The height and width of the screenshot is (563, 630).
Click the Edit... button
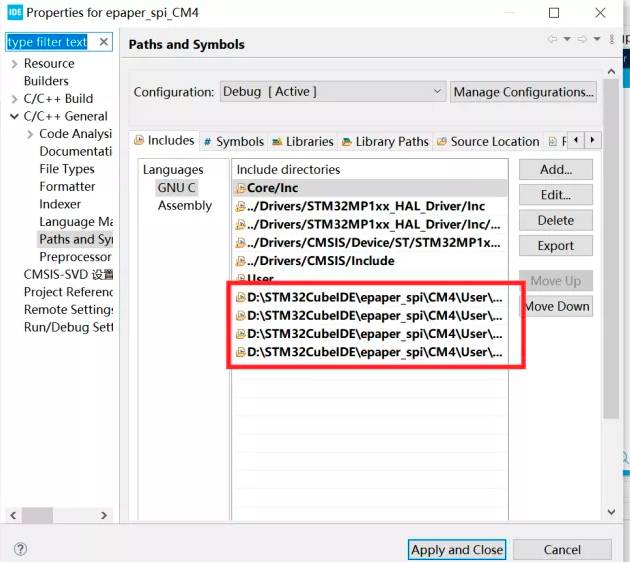pos(556,195)
